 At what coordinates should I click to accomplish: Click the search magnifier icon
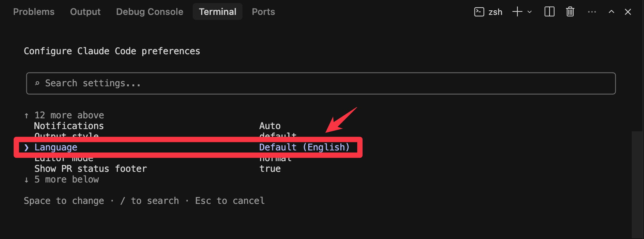(37, 83)
